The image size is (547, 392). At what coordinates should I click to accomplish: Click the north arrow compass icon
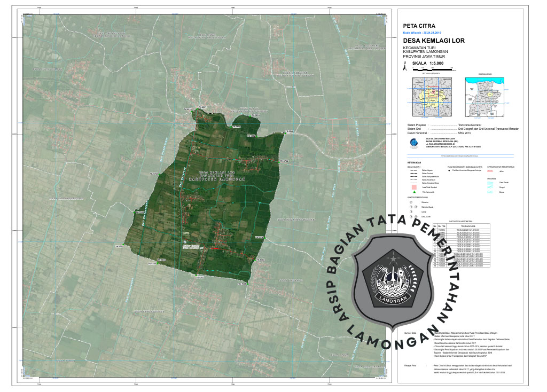click(x=405, y=68)
